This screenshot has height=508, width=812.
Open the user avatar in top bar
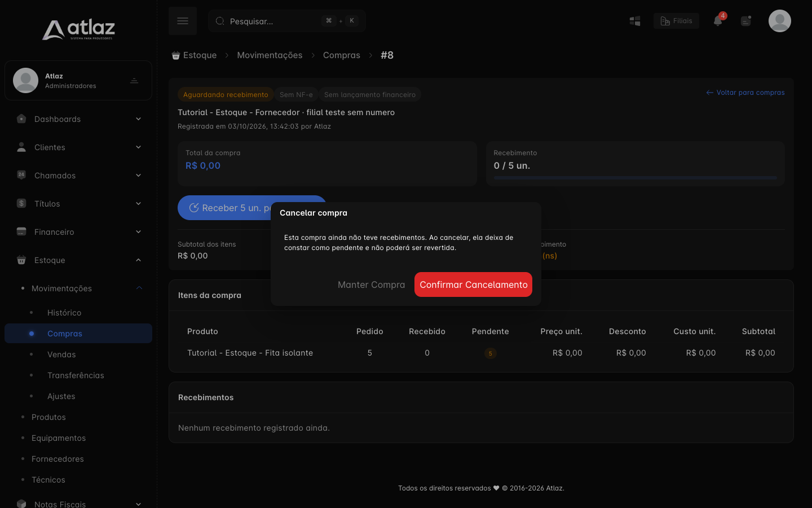coord(780,21)
